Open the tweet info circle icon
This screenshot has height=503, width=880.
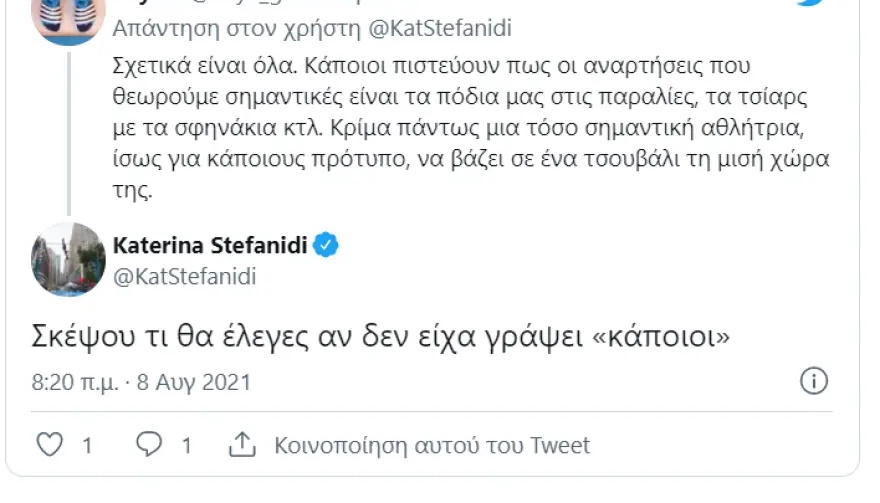point(815,381)
